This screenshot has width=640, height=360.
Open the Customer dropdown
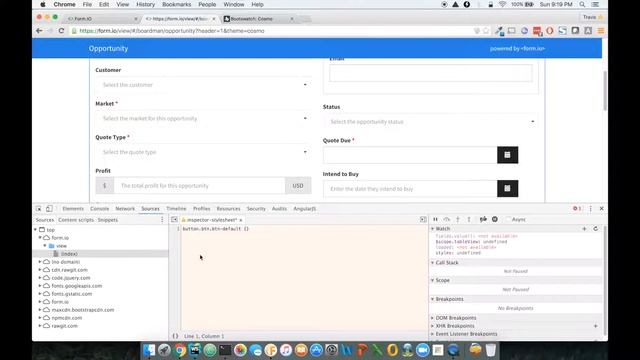[203, 85]
